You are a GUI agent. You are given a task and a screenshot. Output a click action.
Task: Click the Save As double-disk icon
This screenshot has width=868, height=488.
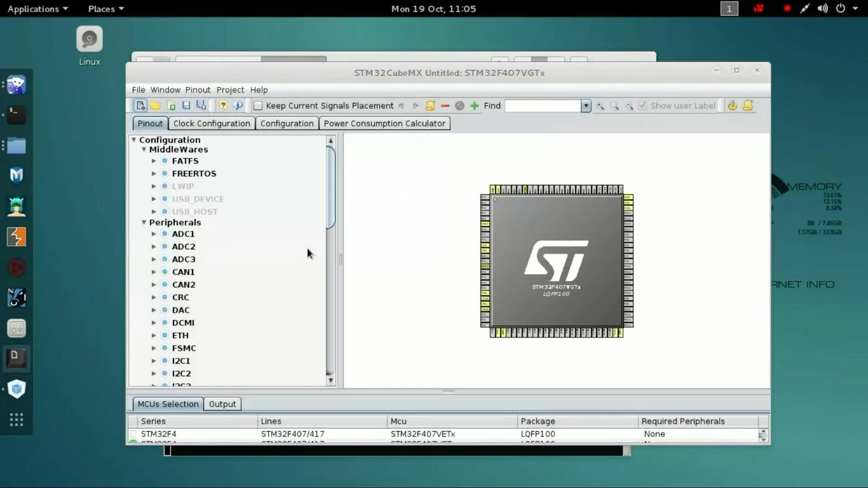coord(201,106)
